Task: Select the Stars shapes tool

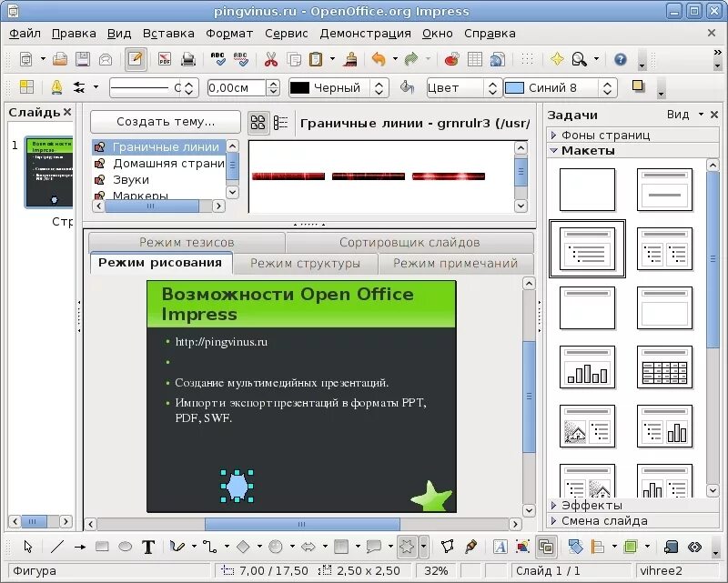Action: coord(406,547)
